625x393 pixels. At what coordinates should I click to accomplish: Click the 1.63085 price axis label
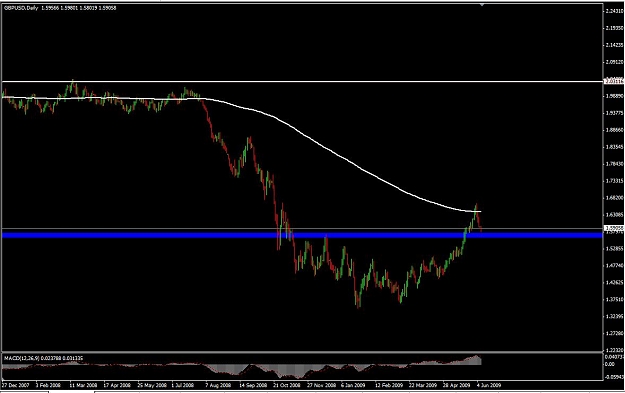coord(614,214)
